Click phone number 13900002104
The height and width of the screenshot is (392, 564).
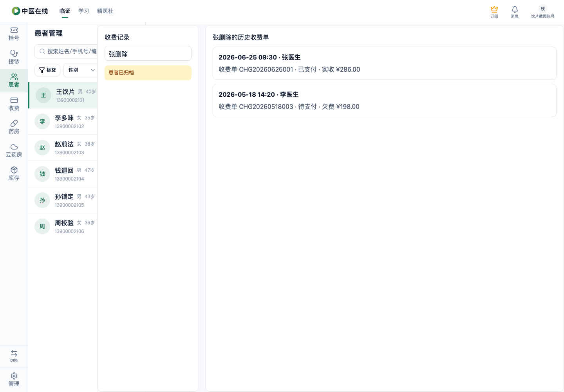[69, 179]
